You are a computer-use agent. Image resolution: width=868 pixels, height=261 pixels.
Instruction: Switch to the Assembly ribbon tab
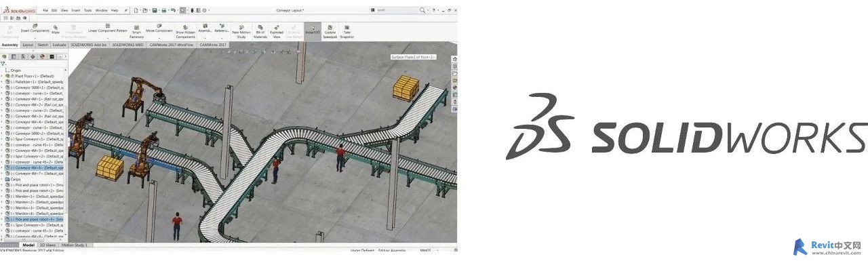coord(10,45)
